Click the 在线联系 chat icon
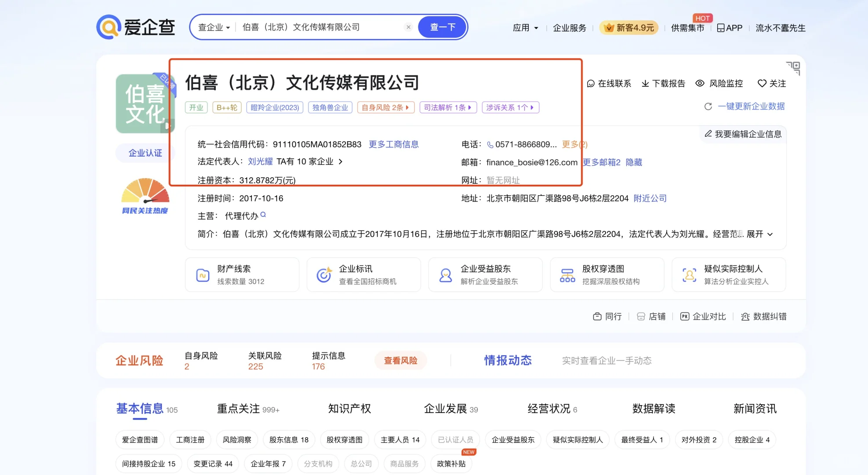Screen dimensions: 868x475 [591, 84]
